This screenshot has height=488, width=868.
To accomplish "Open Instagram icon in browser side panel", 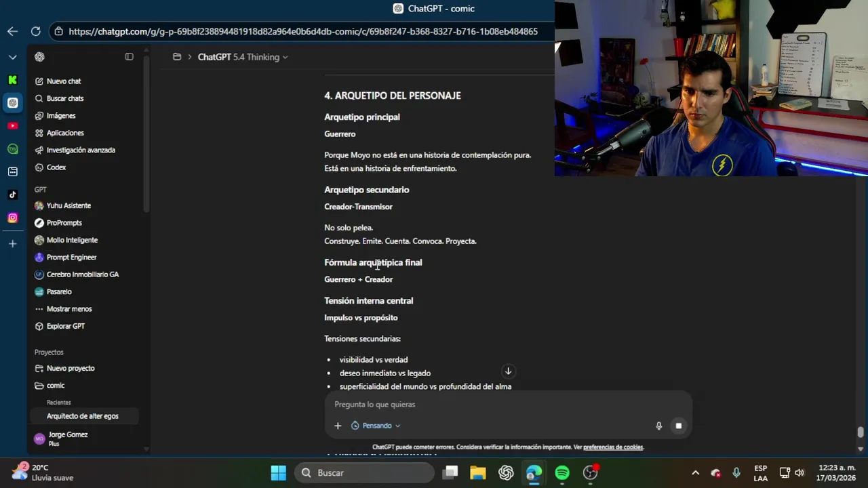I will (12, 218).
